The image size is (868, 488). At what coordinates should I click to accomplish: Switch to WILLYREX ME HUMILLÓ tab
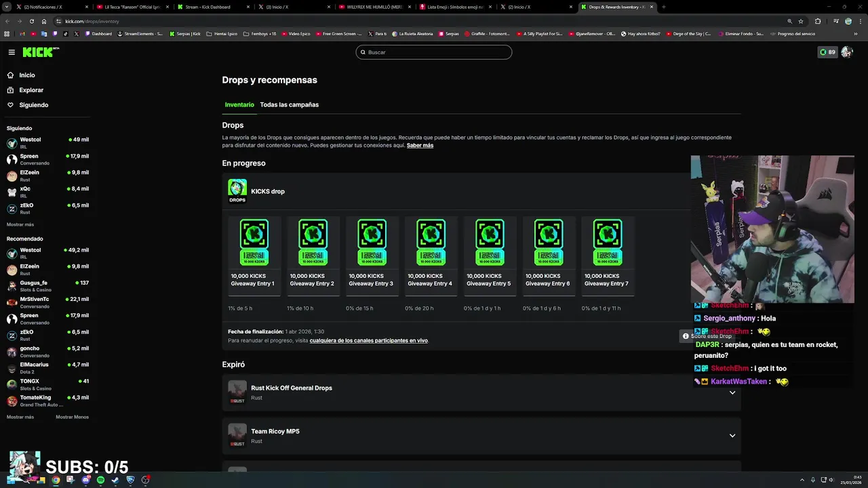tap(375, 7)
